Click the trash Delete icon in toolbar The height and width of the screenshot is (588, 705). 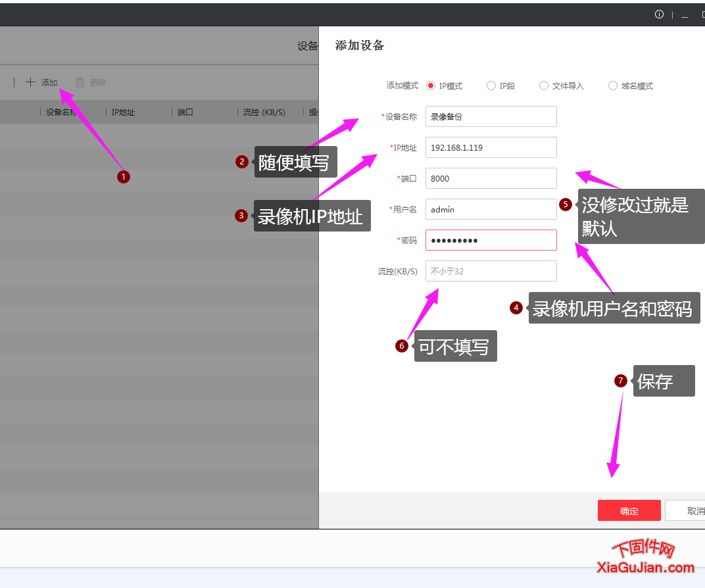80,82
